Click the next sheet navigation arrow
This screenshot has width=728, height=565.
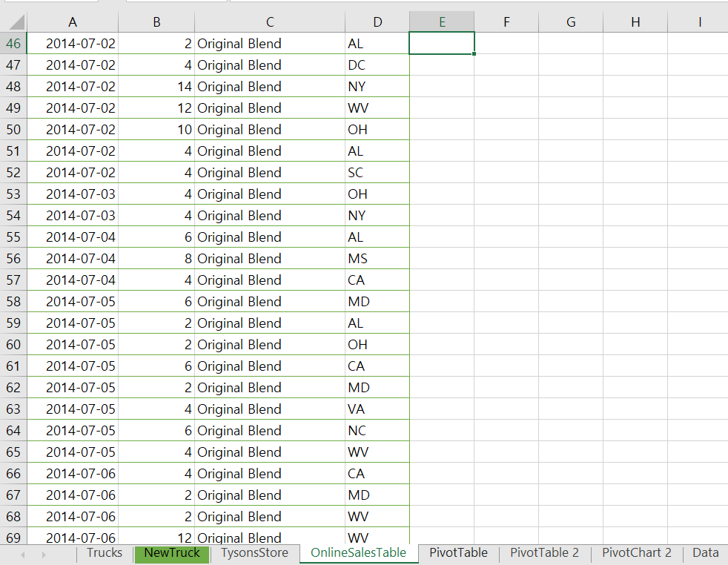tap(44, 554)
